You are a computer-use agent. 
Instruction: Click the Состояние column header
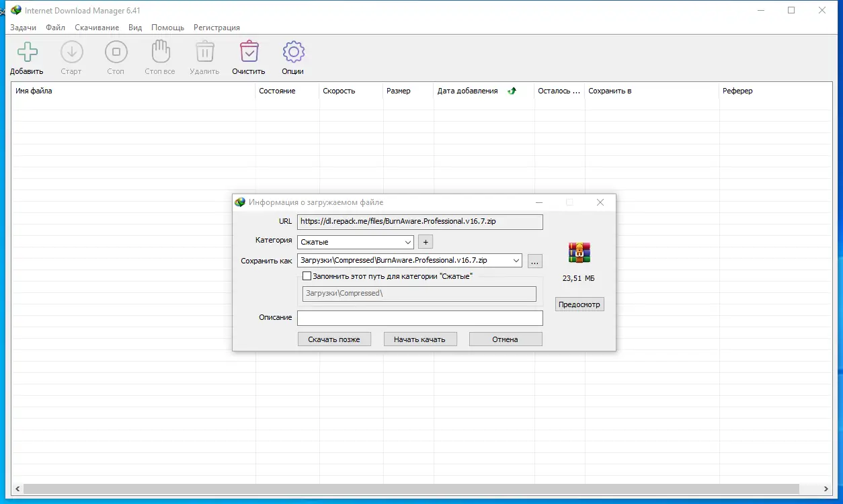(x=287, y=91)
